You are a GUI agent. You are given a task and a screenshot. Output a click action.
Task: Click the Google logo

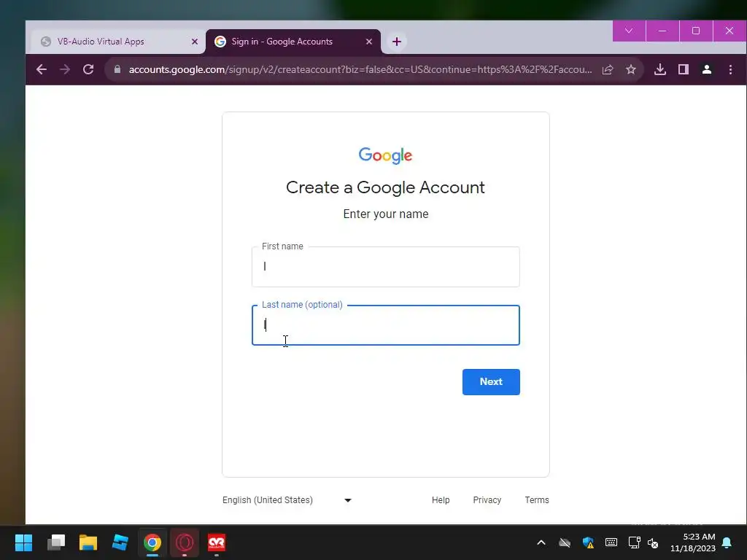click(385, 155)
